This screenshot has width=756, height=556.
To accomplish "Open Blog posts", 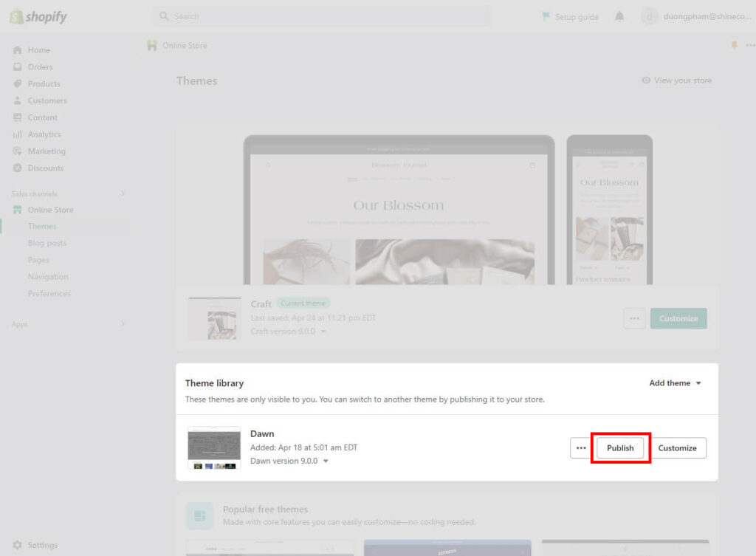I will coord(47,243).
